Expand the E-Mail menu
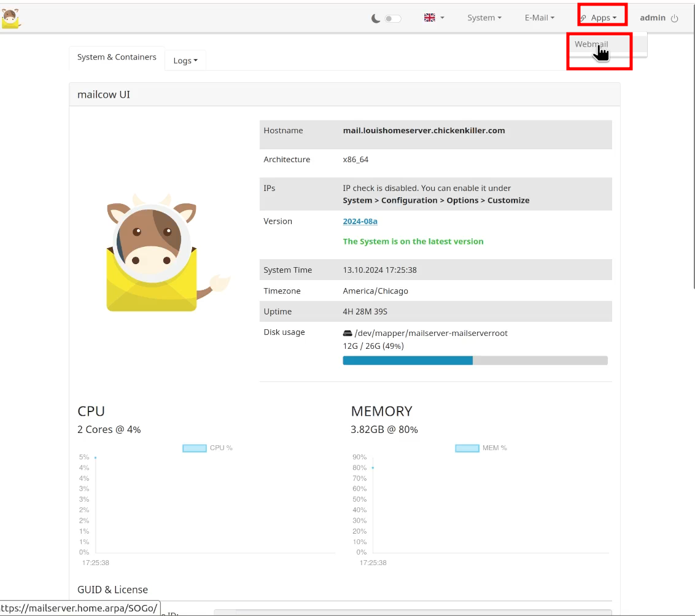Image resolution: width=695 pixels, height=616 pixels. tap(540, 18)
